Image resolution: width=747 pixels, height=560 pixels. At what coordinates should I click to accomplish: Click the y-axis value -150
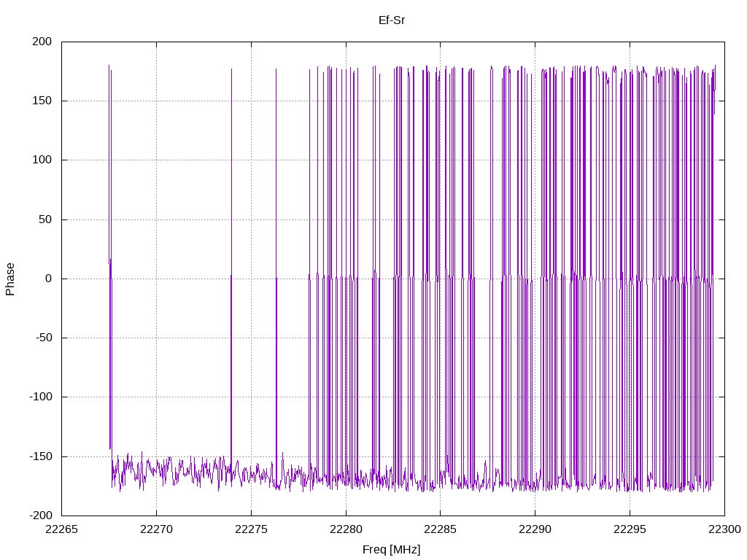pyautogui.click(x=41, y=456)
